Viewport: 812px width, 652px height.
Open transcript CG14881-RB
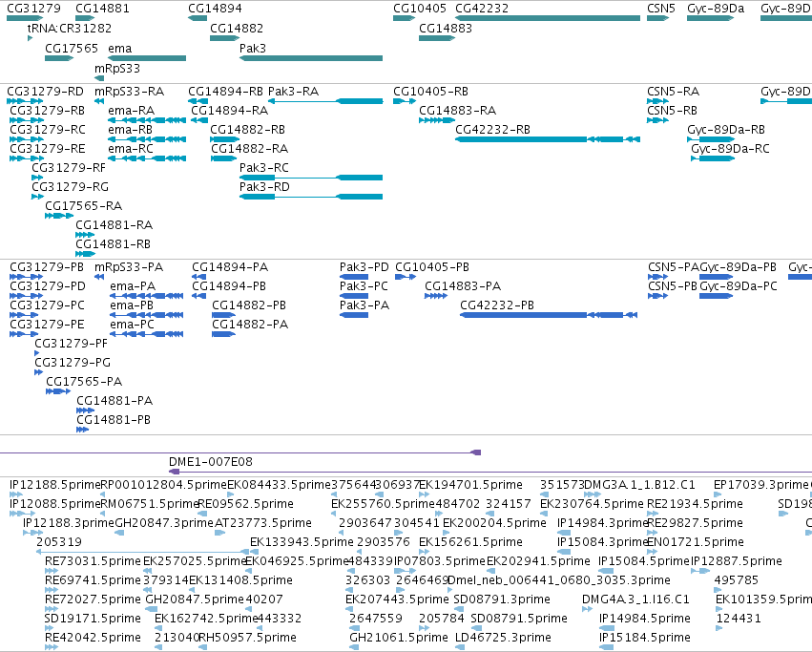click(x=113, y=243)
